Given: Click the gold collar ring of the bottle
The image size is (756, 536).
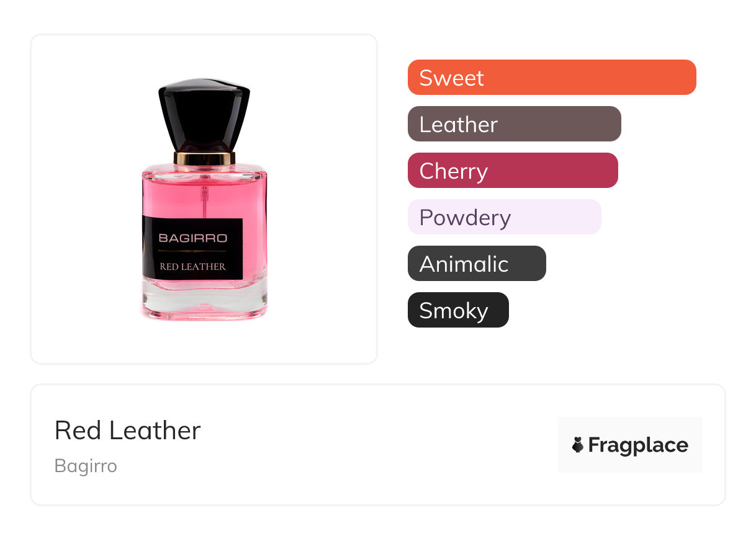Looking at the screenshot, I should tap(204, 159).
